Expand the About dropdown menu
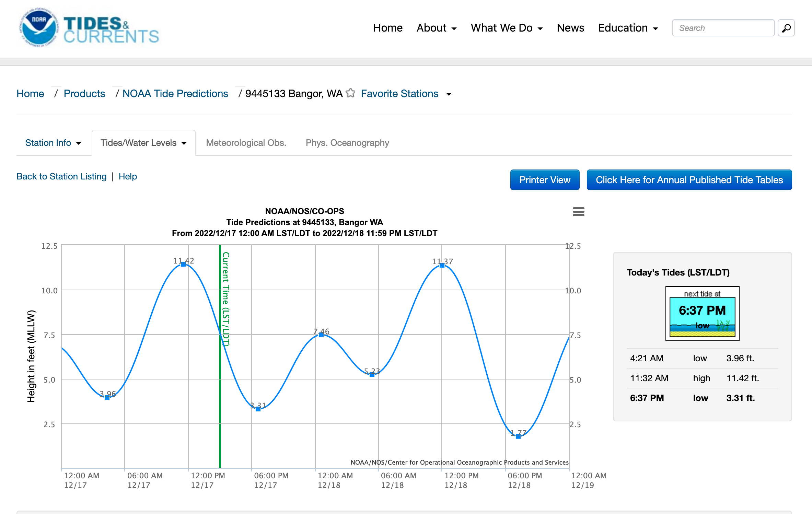The height and width of the screenshot is (514, 812). point(436,28)
